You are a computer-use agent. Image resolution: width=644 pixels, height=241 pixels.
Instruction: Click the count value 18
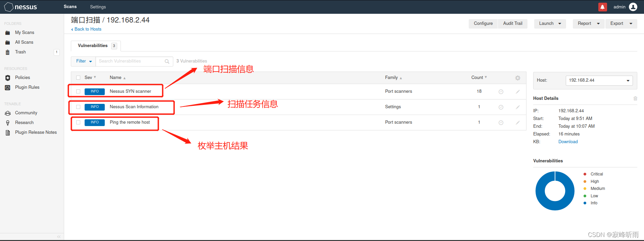479,91
